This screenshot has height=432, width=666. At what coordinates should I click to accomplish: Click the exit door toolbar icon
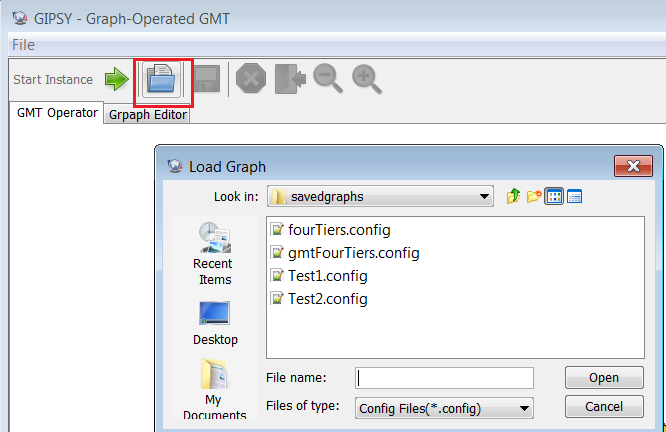pos(290,79)
